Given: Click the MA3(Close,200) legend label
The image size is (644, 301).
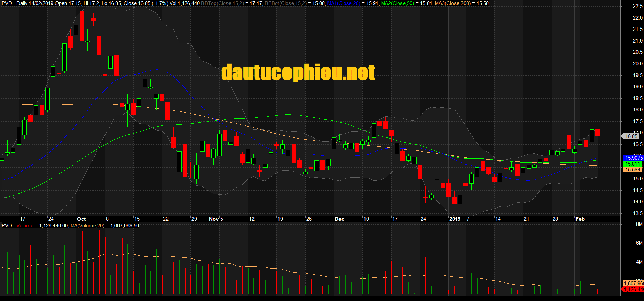Looking at the screenshot, I should point(453,3).
